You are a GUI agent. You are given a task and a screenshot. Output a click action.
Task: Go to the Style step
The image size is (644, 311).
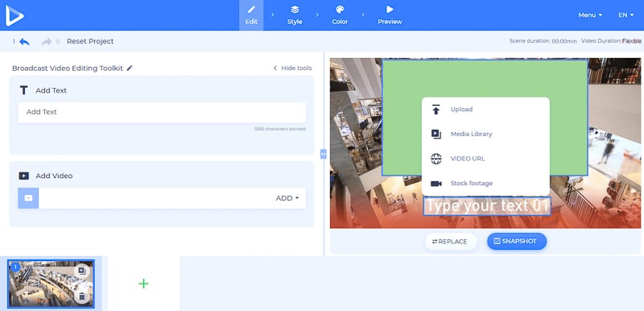click(x=295, y=15)
